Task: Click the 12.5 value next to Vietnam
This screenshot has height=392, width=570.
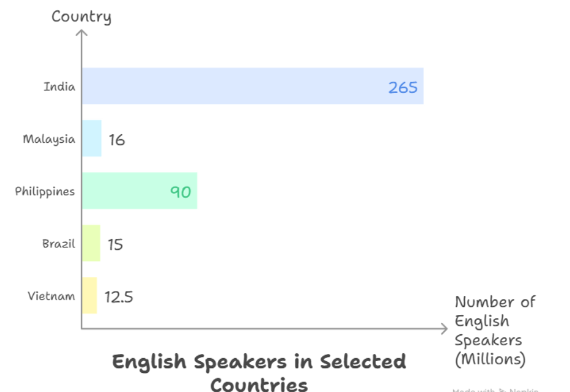Action: (119, 297)
